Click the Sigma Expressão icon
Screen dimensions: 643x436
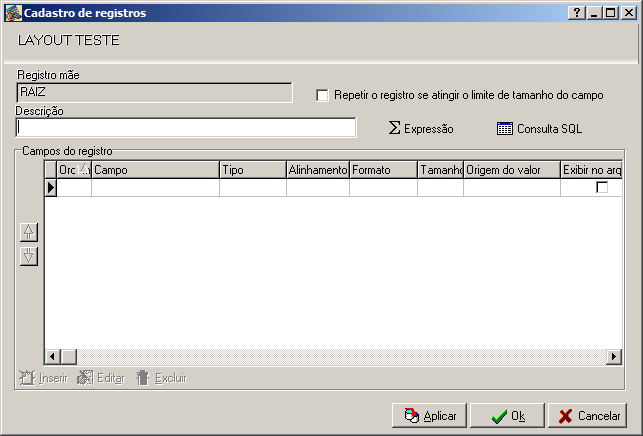[394, 129]
